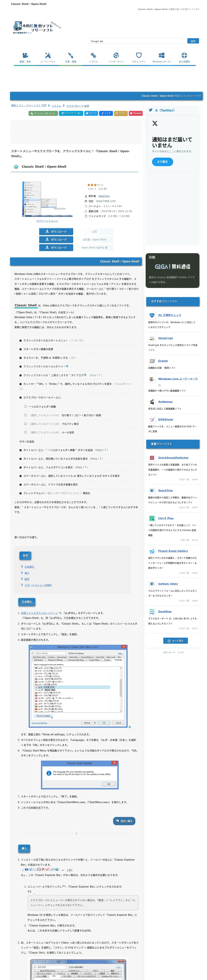This screenshot has height=980, width=207.
Task: Open the 動画・音楽 category icon
Action: coord(25,56)
